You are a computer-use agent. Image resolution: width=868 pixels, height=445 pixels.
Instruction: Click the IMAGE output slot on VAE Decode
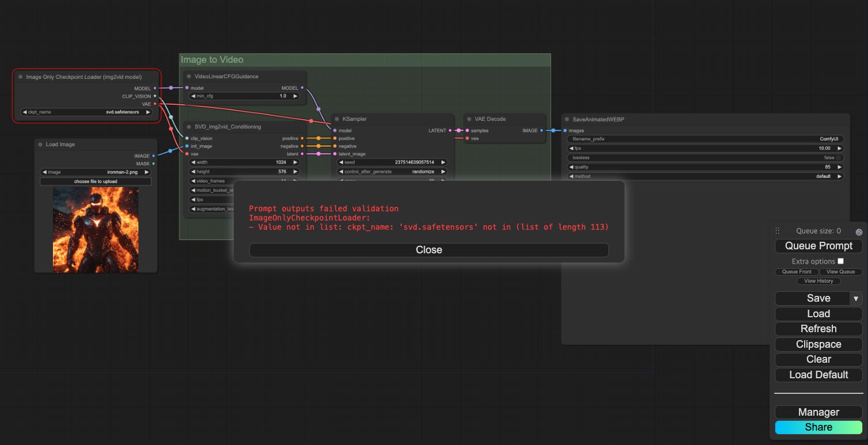click(542, 131)
